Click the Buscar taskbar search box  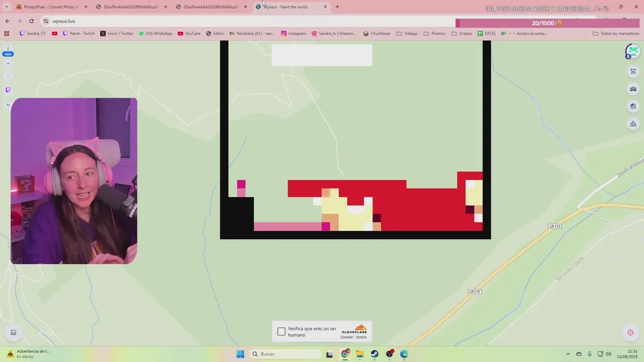click(x=286, y=354)
